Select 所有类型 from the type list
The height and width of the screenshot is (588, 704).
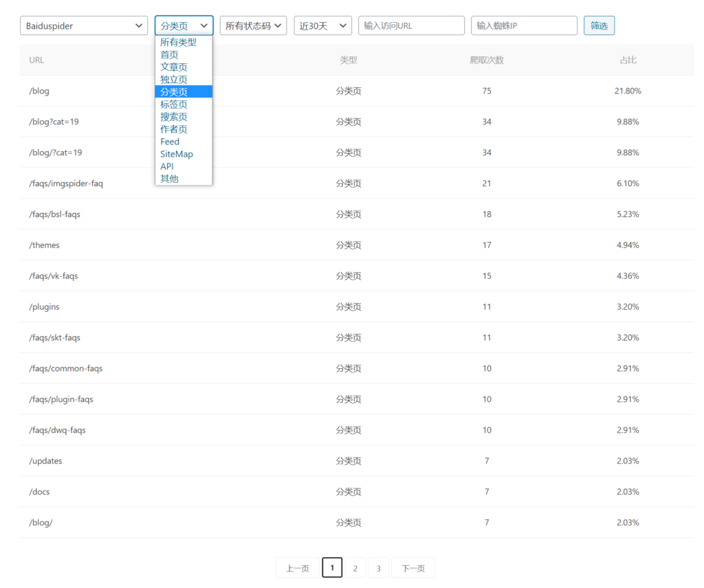point(178,42)
